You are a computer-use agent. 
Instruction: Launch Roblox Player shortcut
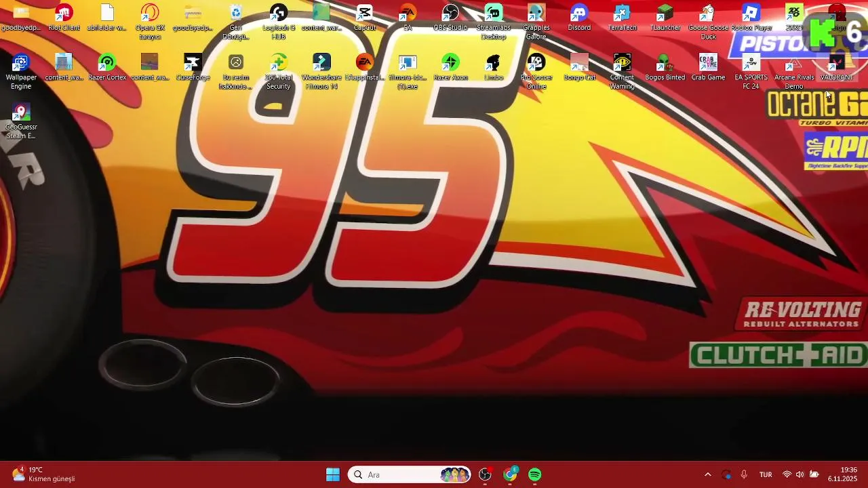tap(751, 18)
